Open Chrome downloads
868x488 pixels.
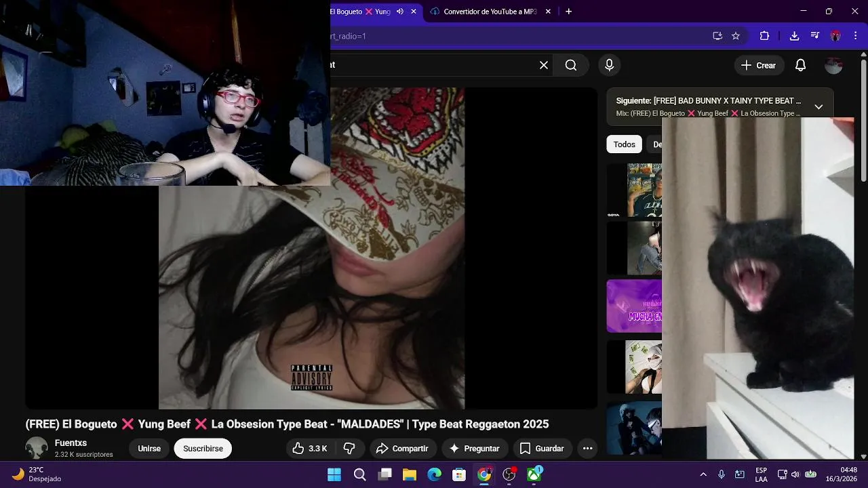(x=795, y=36)
